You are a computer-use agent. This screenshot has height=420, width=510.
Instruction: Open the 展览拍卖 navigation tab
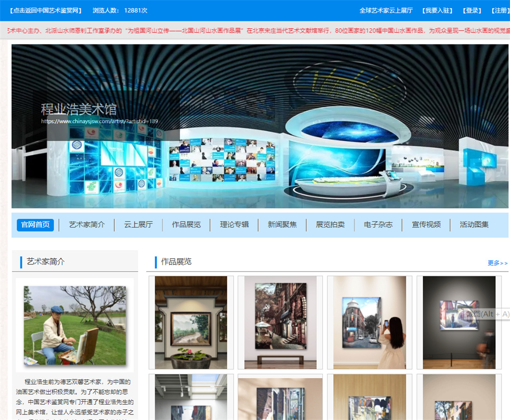[330, 225]
